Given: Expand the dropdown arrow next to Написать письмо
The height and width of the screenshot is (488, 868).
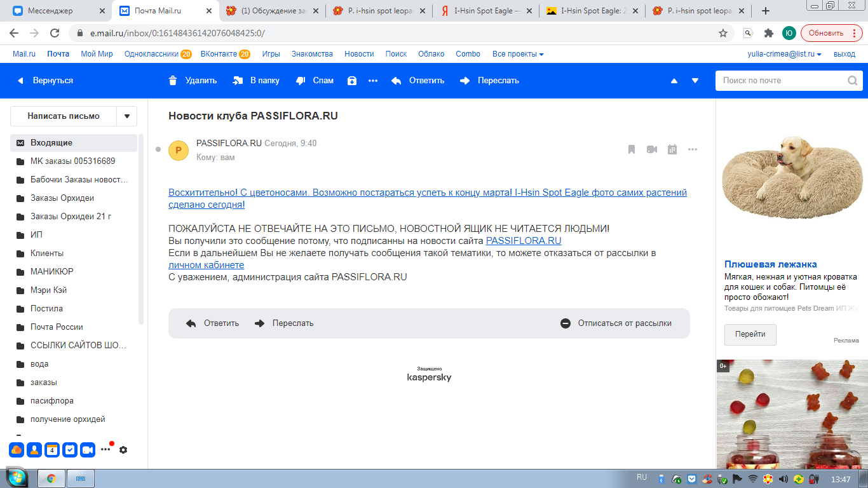Looking at the screenshot, I should point(127,116).
